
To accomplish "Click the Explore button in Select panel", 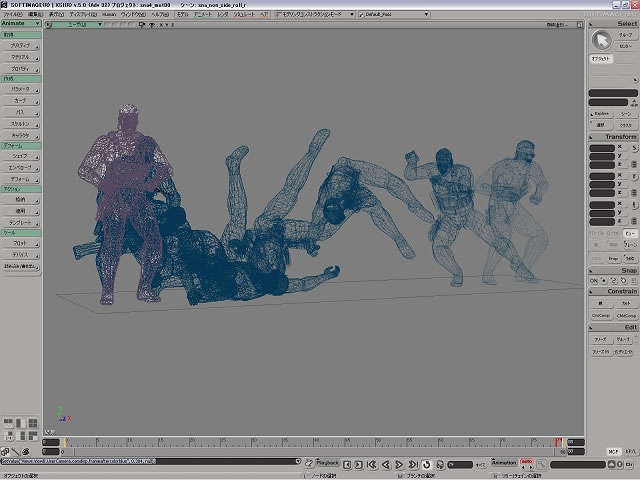I will [x=600, y=113].
